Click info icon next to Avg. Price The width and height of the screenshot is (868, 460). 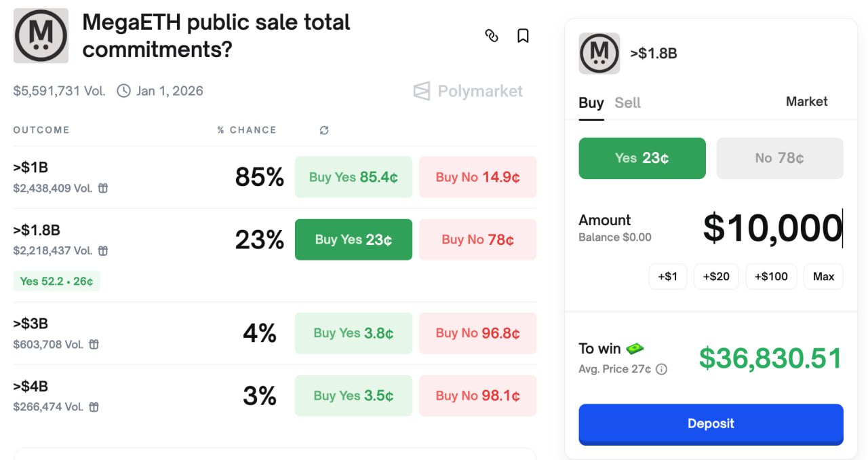click(662, 370)
